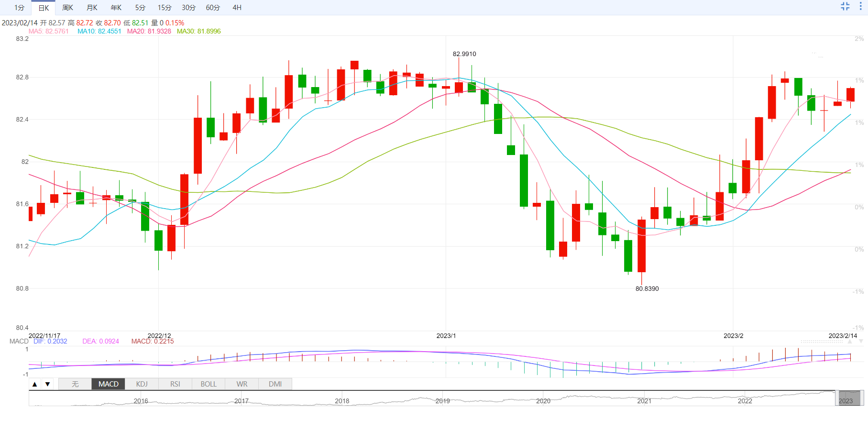This screenshot has height=421, width=868.
Task: Click the 80.4 price axis label
Action: (x=22, y=328)
